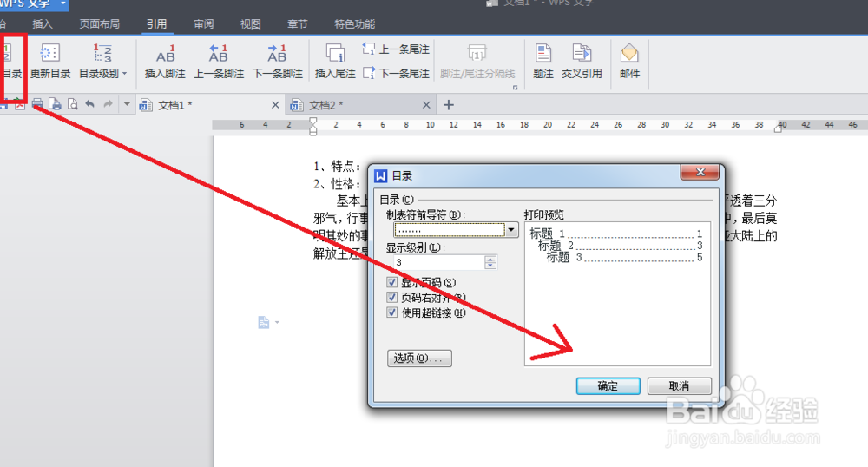Cancel the dialog with 取消

[x=680, y=385]
